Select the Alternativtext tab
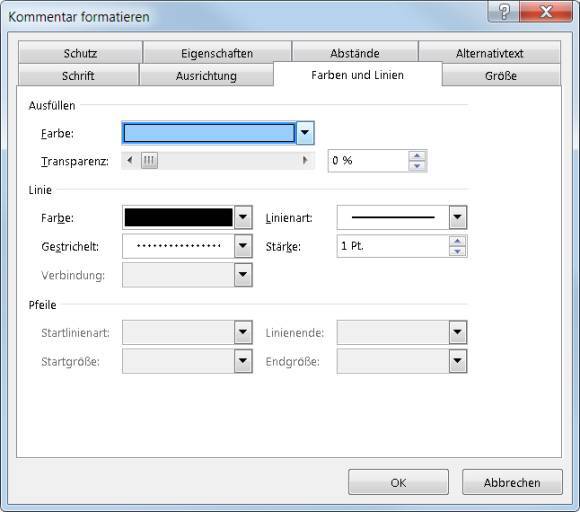This screenshot has width=580, height=512. tap(489, 53)
